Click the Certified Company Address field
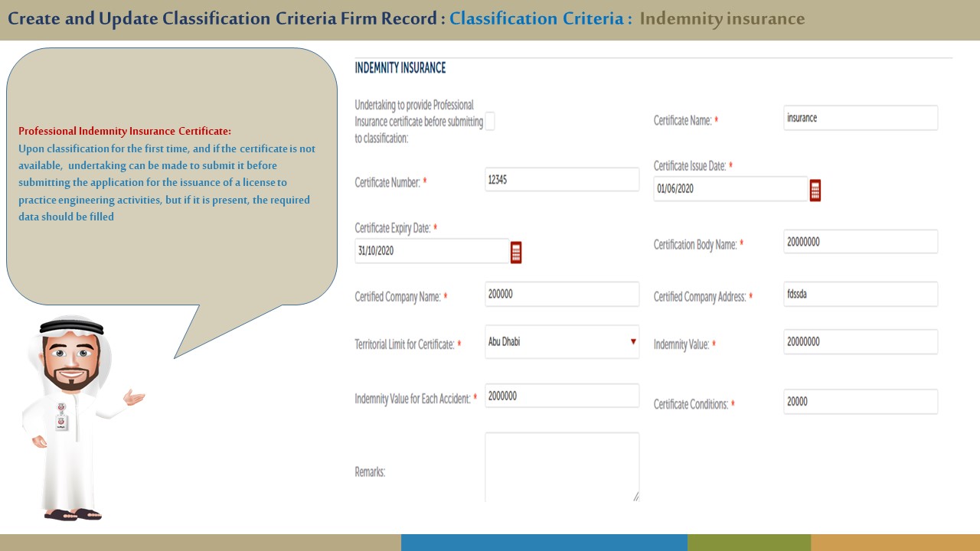Image resolution: width=980 pixels, height=551 pixels. 860,294
